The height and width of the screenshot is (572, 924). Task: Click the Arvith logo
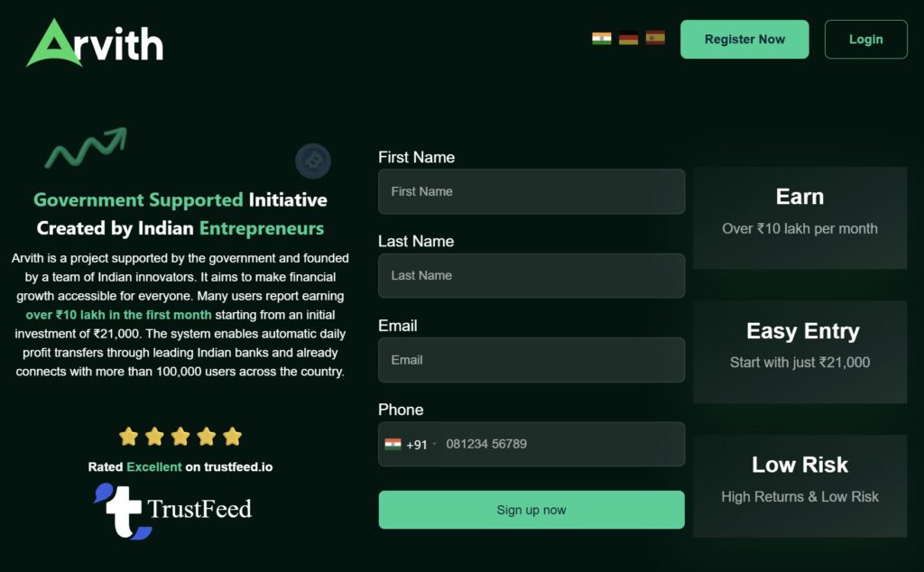click(93, 43)
